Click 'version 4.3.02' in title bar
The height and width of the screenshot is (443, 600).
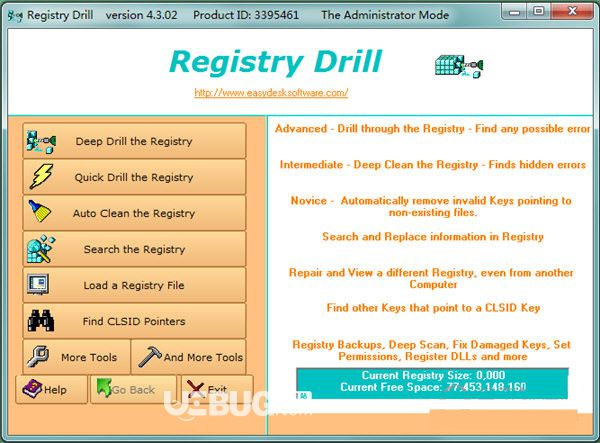click(142, 15)
